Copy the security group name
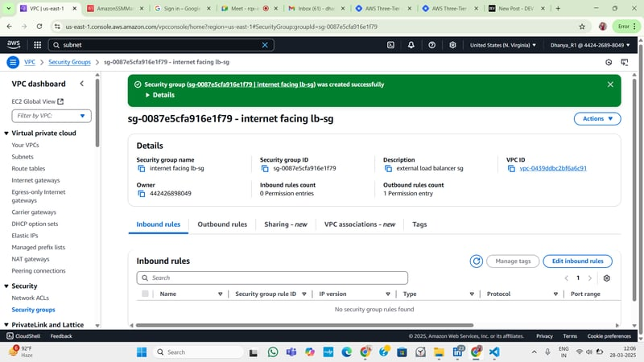This screenshot has height=362, width=644. 142,168
